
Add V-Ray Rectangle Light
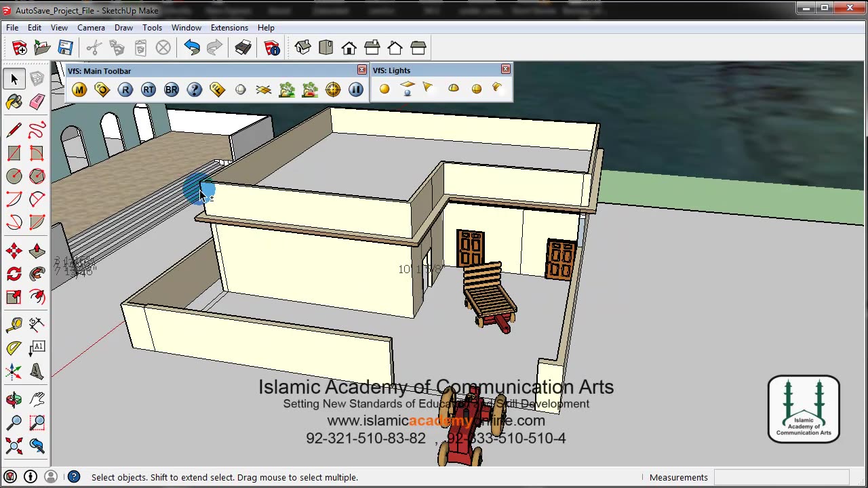pos(408,89)
